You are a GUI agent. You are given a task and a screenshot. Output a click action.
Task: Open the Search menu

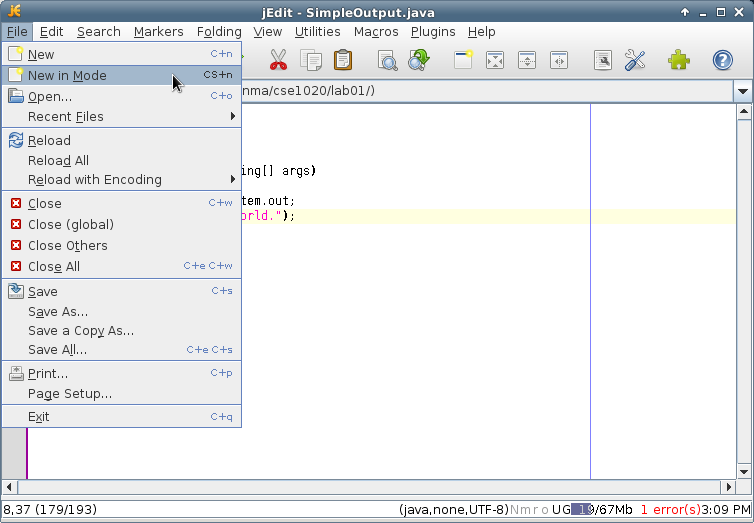pyautogui.click(x=99, y=32)
